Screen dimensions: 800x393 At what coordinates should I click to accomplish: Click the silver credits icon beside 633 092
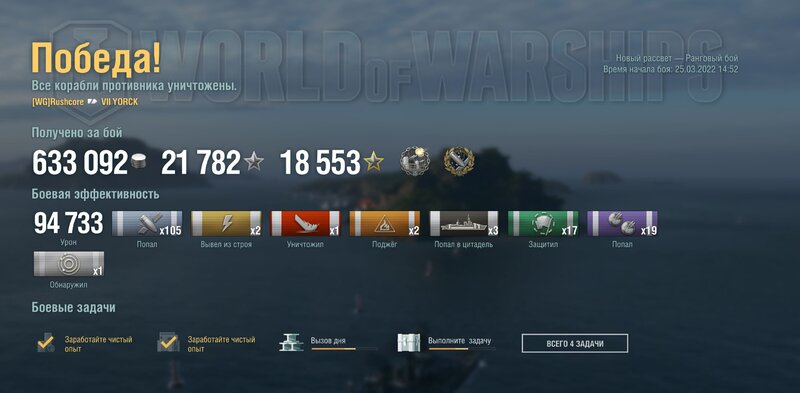coord(139,162)
